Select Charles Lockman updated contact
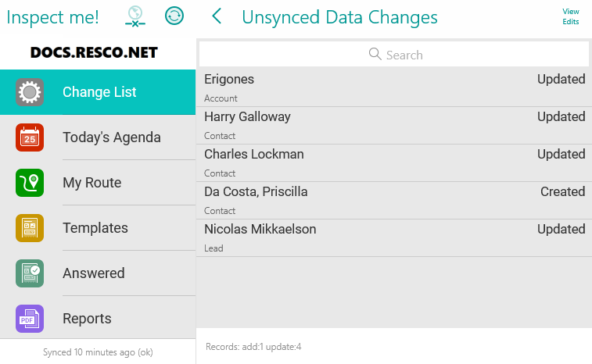 tap(393, 162)
